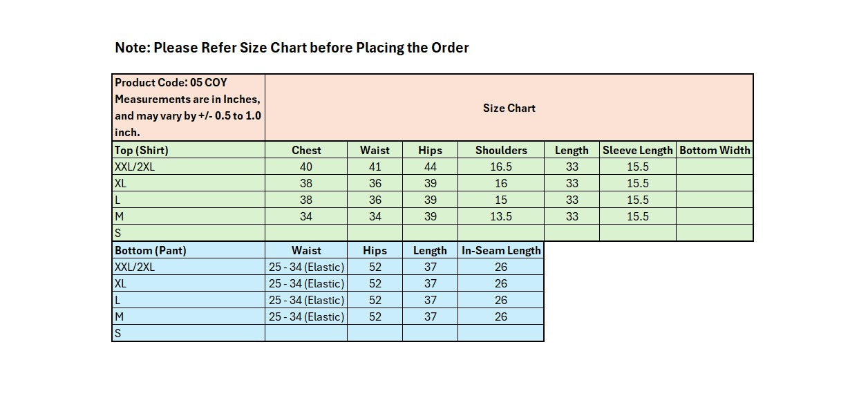
Task: Click the In-Seam Length column header
Action: 501,250
